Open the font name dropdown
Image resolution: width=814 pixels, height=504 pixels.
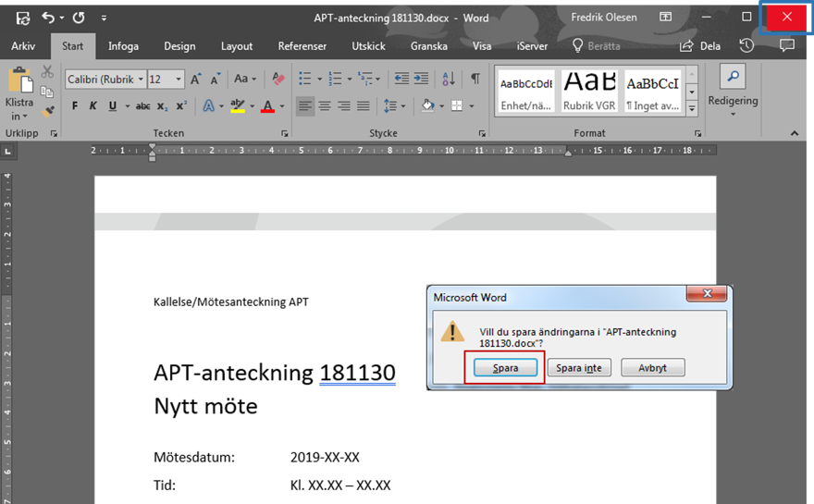[x=141, y=80]
